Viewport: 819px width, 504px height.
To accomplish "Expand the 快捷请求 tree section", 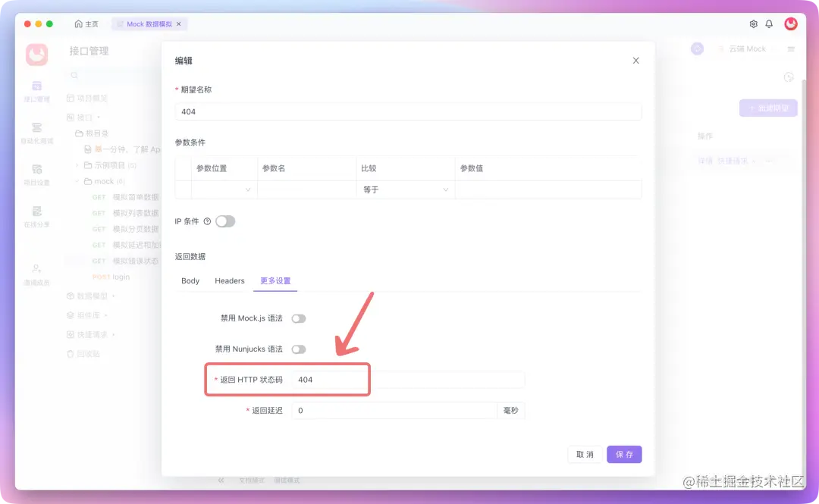I will click(113, 335).
